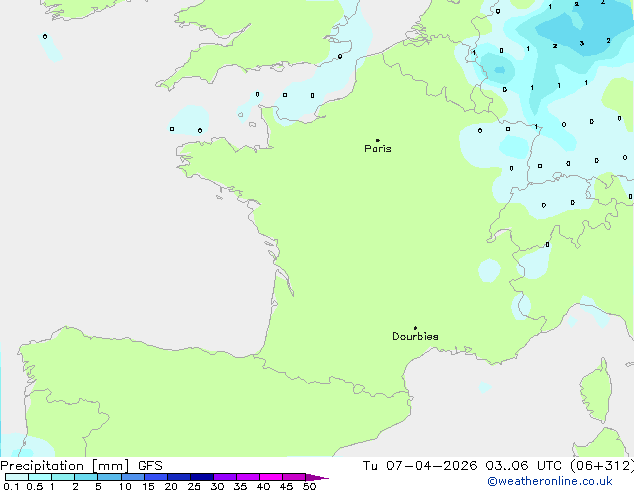
Task: Click the Paris city label
Action: coord(378,149)
